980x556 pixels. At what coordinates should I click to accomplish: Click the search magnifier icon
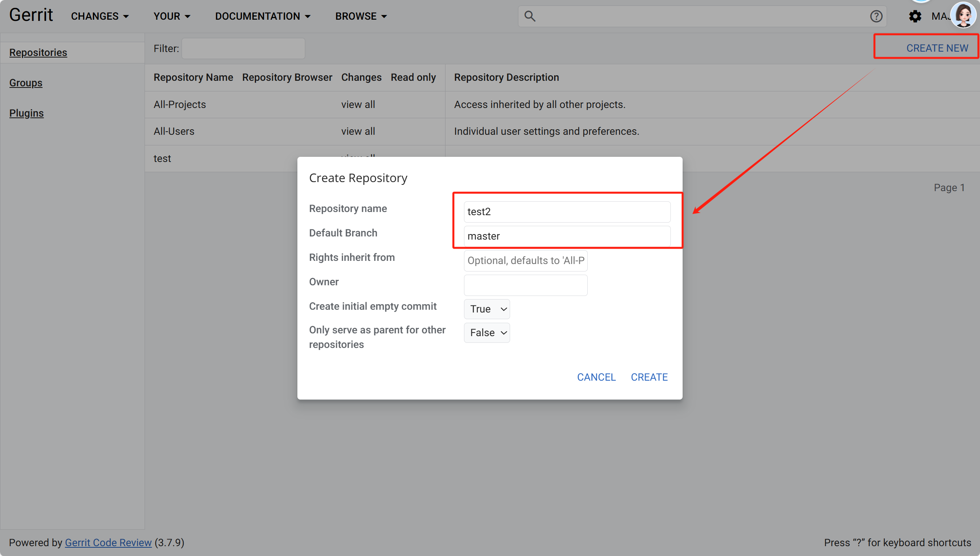pyautogui.click(x=530, y=16)
